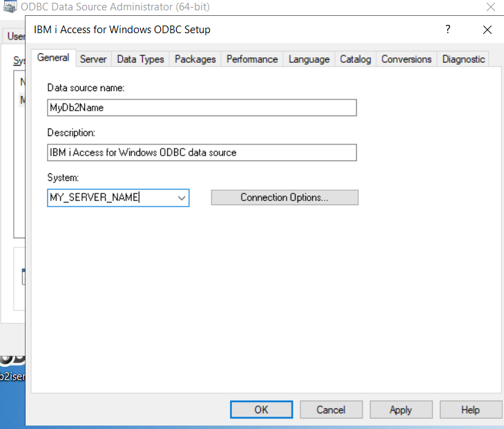Click the ODBC Data Source Administrator title icon
Viewport: 504px width, 429px height.
click(x=10, y=6)
